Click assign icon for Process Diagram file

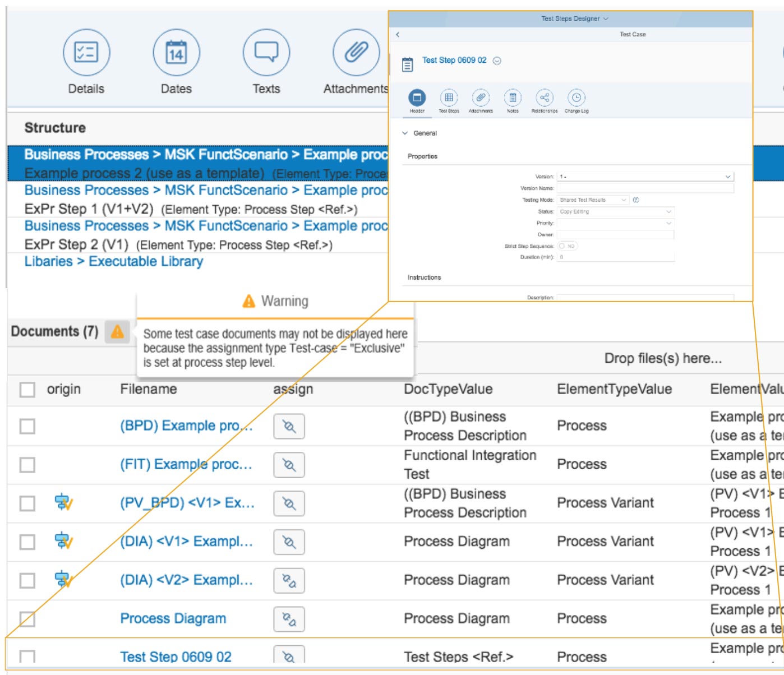coord(289,619)
